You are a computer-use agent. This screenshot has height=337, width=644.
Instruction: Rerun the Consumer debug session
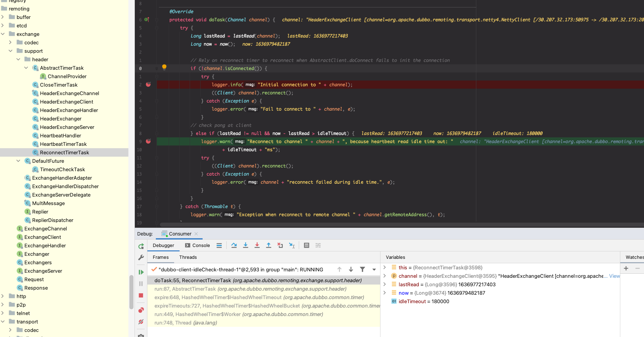pos(141,246)
